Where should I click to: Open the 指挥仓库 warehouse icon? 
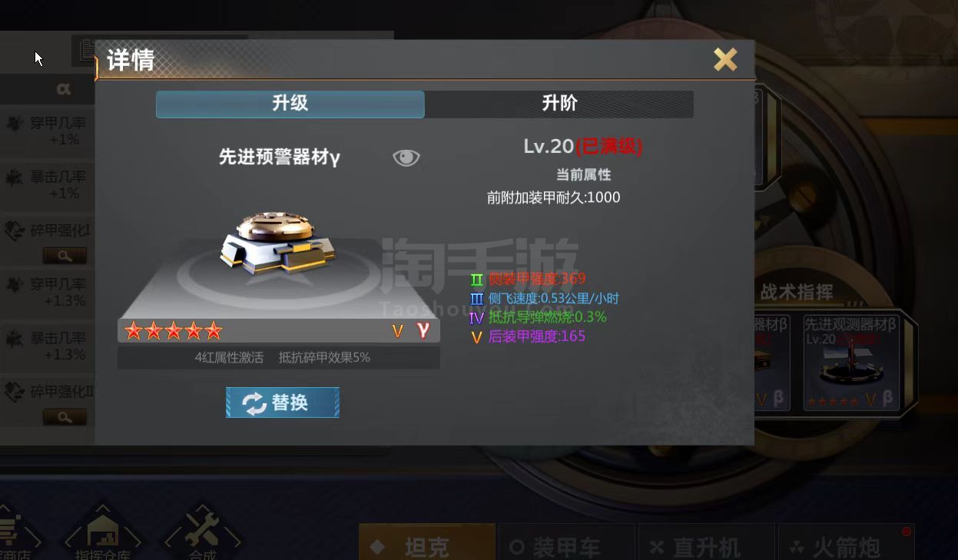point(103,533)
